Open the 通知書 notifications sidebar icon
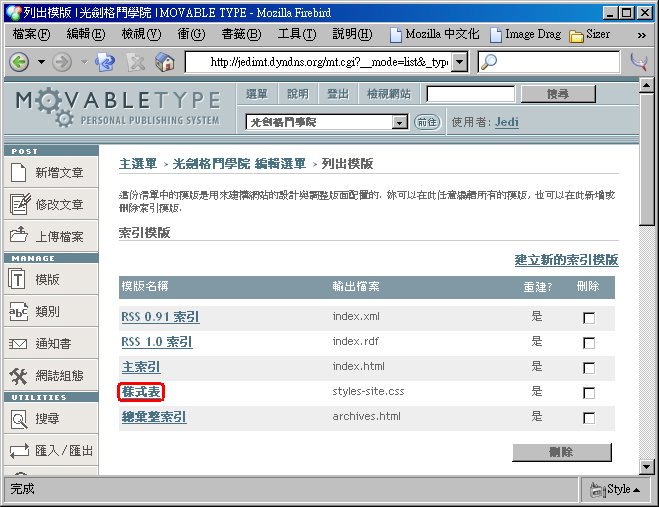Image resolution: width=659 pixels, height=507 pixels. [18, 344]
